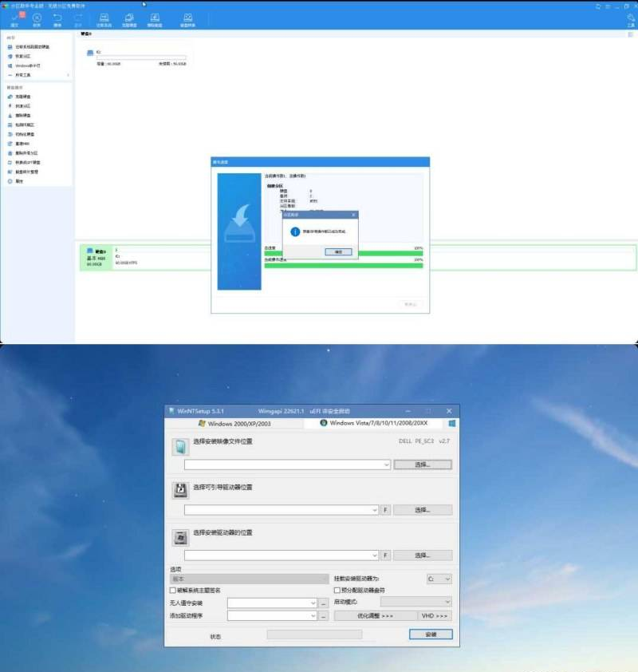The image size is (638, 672).
Task: Select the sidebar Rebuild MBR (重建MBR) entry
Action: click(19, 144)
